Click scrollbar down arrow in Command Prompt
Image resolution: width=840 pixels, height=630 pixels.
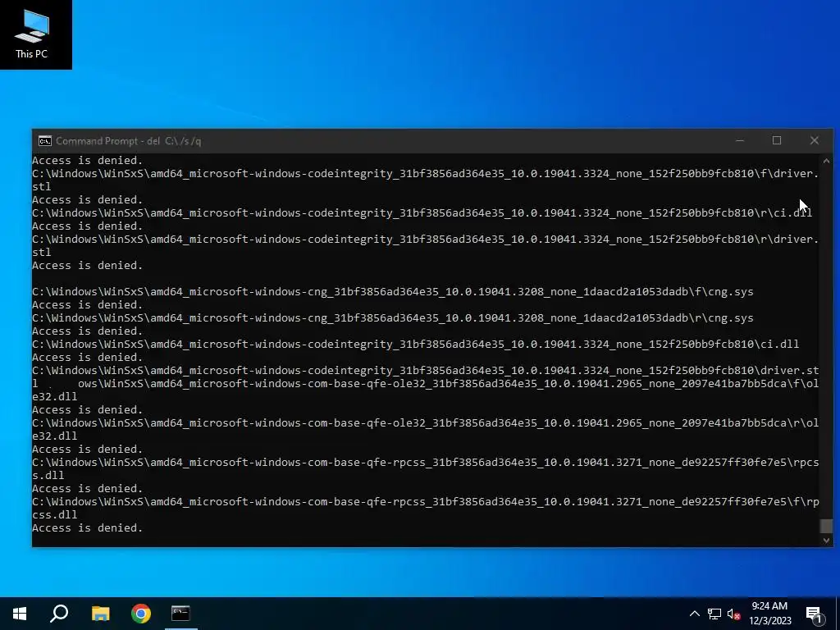click(827, 540)
